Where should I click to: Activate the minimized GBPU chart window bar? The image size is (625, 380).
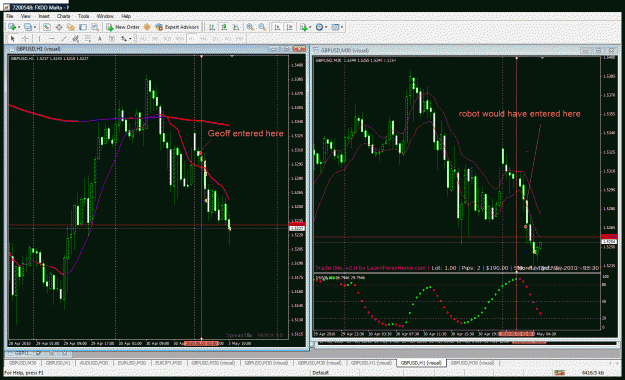(x=38, y=354)
